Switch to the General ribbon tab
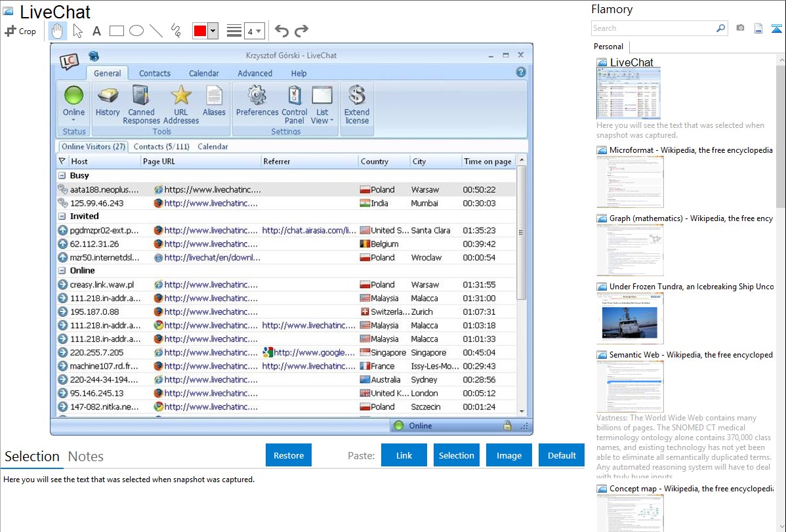Screen dimensions: 786x532 click(108, 73)
